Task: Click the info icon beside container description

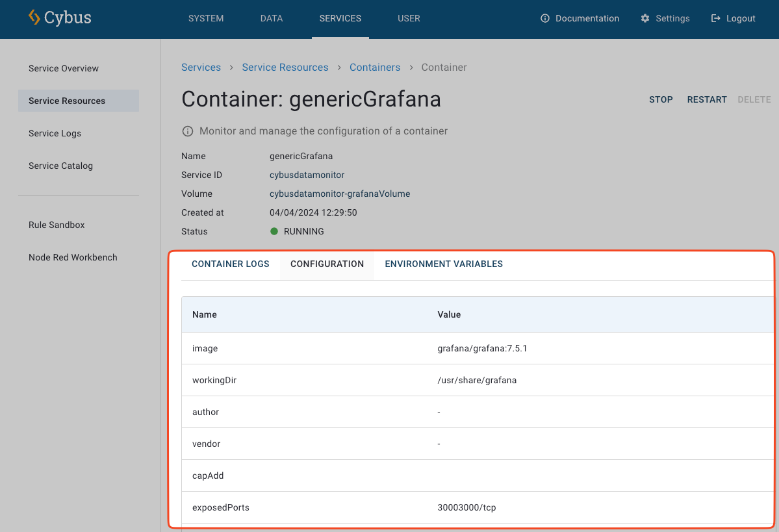Action: [188, 131]
